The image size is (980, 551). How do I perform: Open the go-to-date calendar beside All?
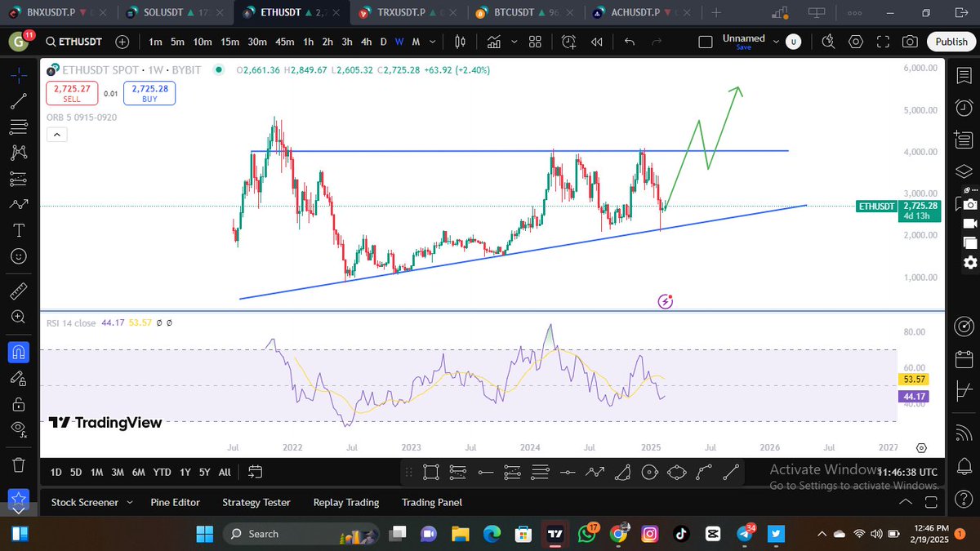coord(255,472)
